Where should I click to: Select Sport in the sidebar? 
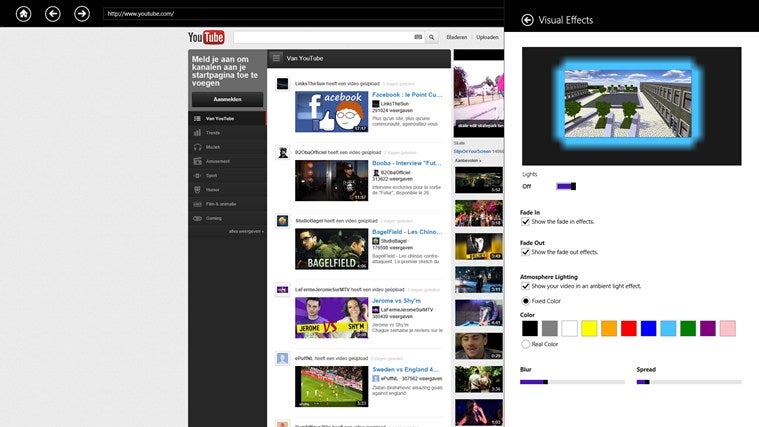pos(227,175)
